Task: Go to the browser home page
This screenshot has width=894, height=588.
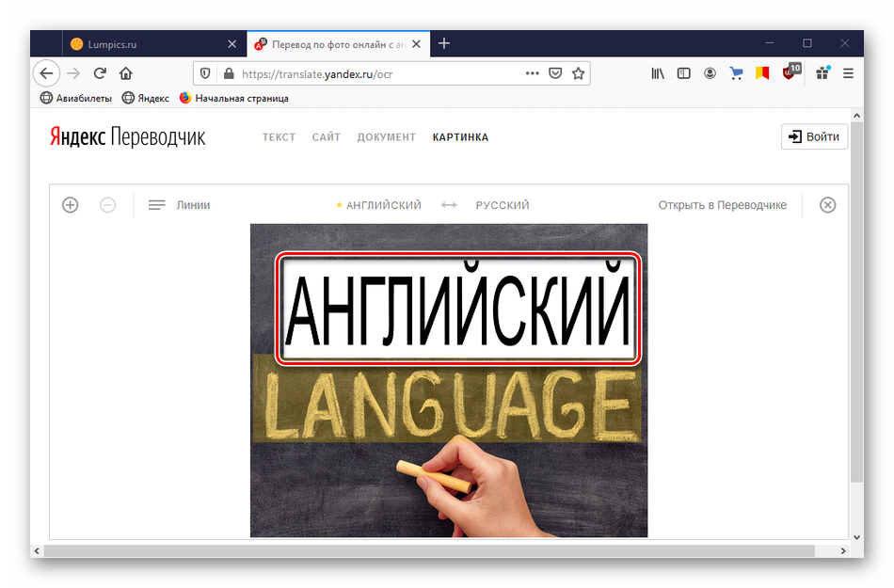Action: pyautogui.click(x=126, y=73)
